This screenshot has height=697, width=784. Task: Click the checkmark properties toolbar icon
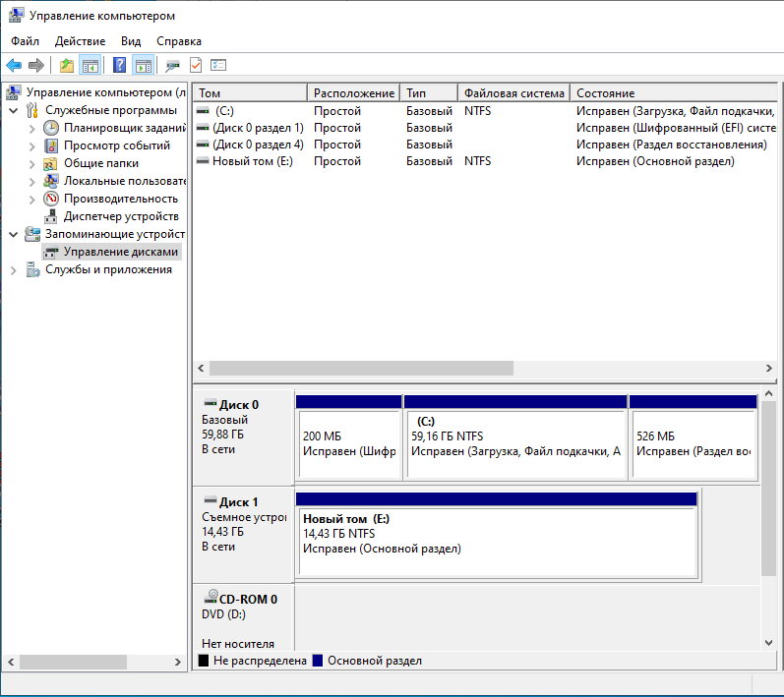click(x=196, y=66)
